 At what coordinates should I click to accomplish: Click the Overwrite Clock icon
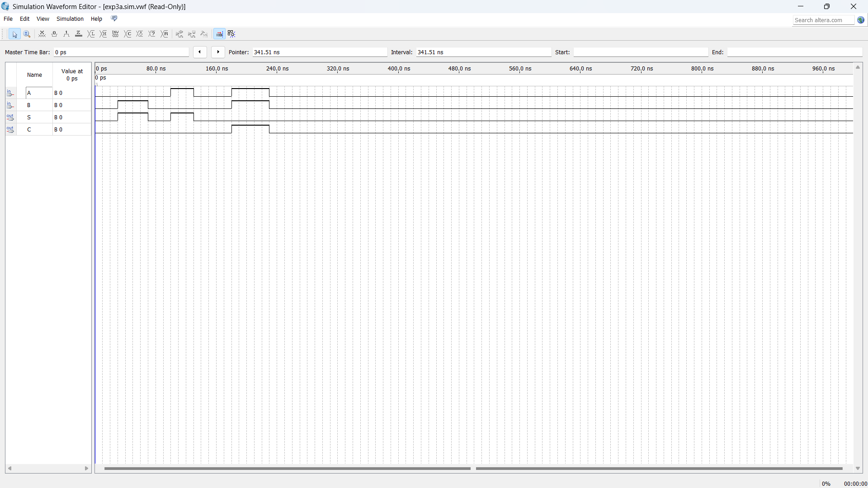140,34
